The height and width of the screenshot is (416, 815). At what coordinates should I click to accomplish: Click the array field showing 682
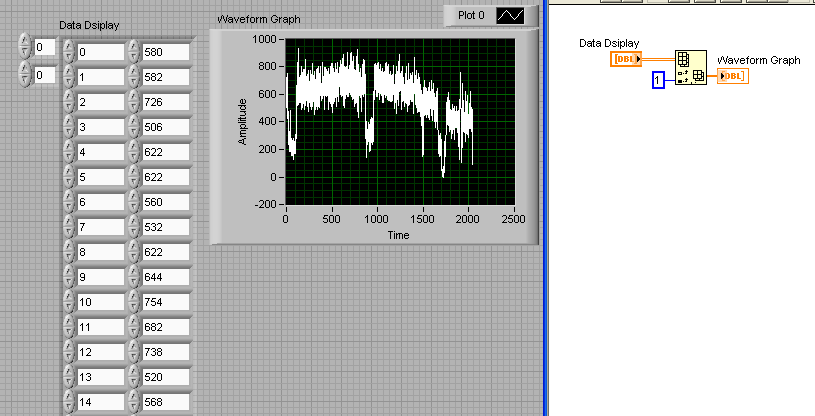(x=166, y=327)
